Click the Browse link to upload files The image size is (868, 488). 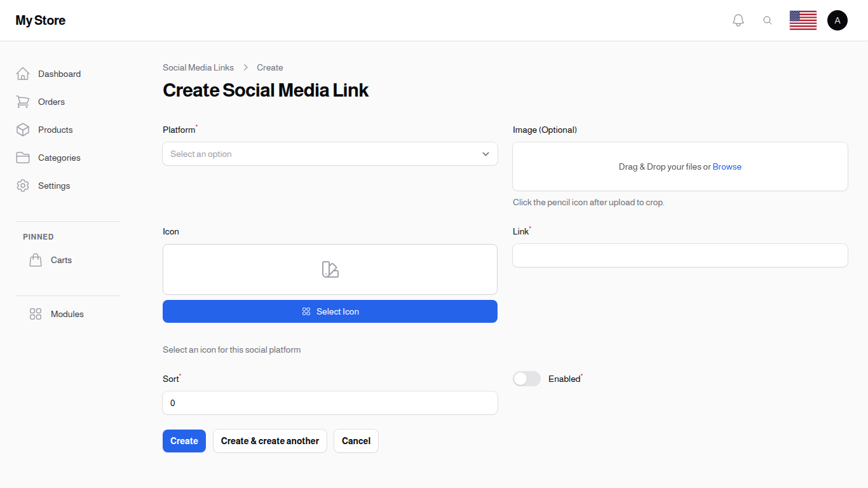coord(727,166)
